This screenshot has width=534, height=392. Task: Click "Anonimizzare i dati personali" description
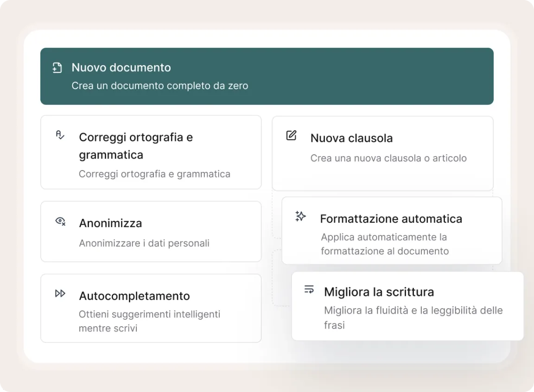pos(144,243)
